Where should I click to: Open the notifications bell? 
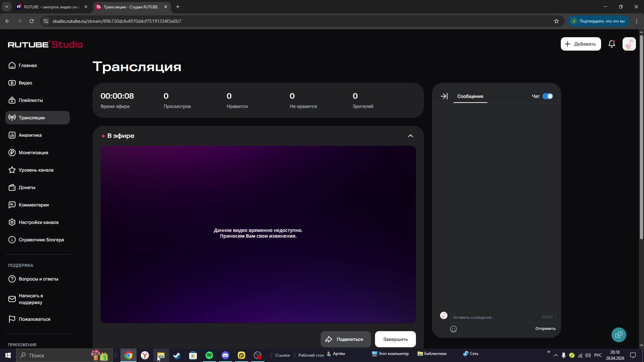(611, 44)
